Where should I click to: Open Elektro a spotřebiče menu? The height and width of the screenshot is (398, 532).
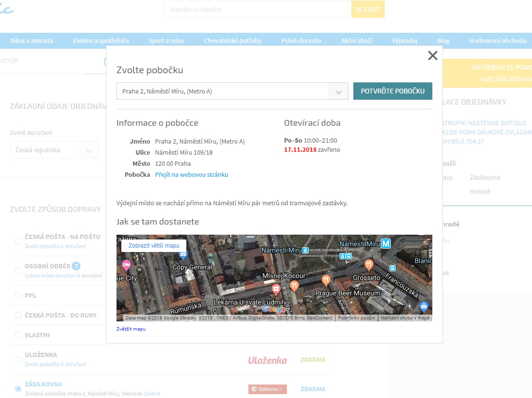click(x=101, y=41)
